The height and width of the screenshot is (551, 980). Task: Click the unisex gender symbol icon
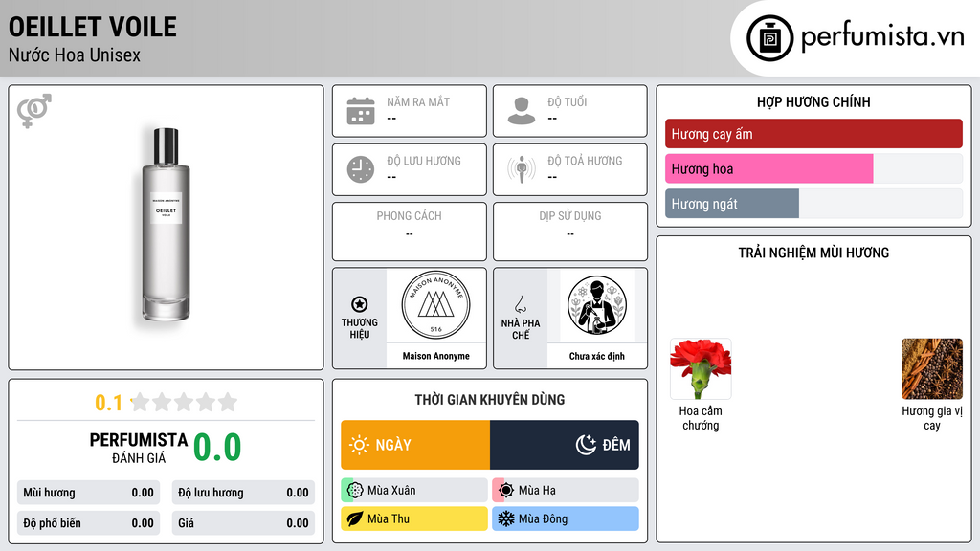(x=34, y=111)
